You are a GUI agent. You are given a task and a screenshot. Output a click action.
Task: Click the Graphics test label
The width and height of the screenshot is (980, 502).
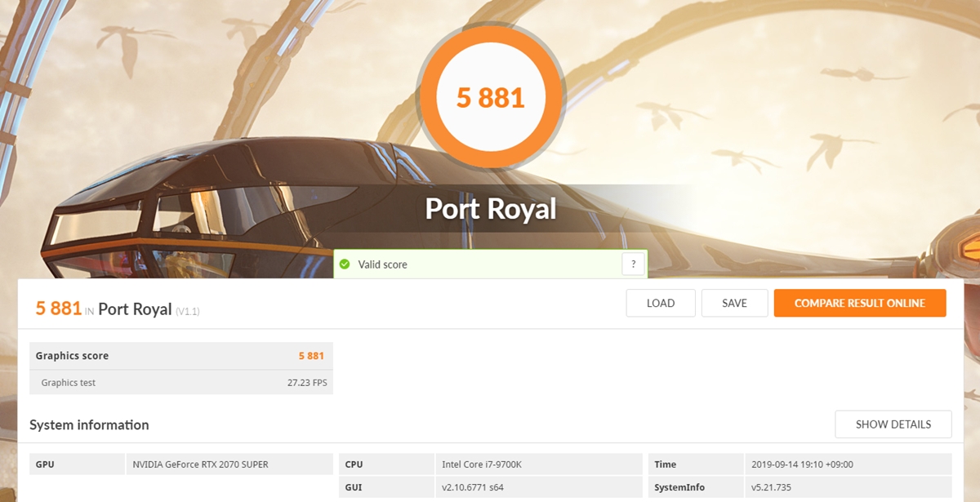[69, 382]
